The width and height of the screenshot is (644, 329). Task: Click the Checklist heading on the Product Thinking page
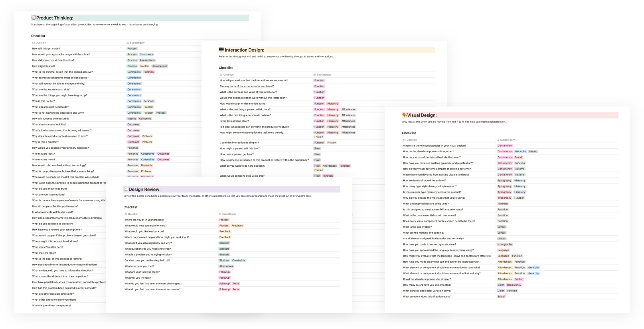click(38, 36)
